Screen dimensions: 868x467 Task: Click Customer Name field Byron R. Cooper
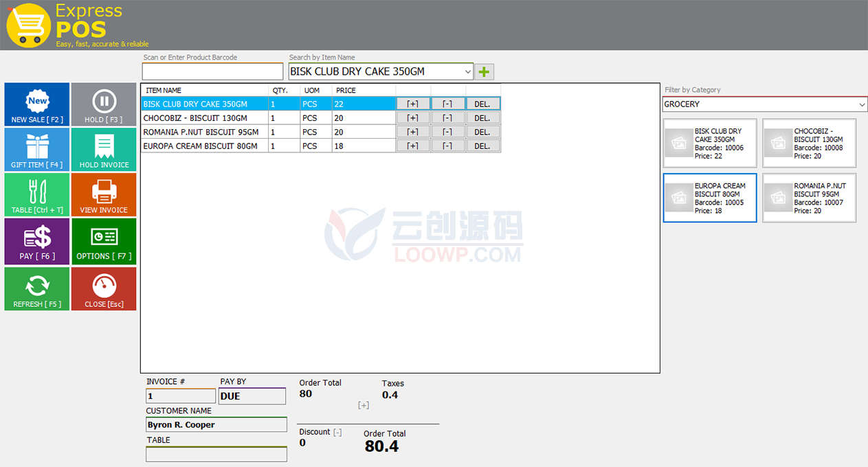pyautogui.click(x=216, y=424)
